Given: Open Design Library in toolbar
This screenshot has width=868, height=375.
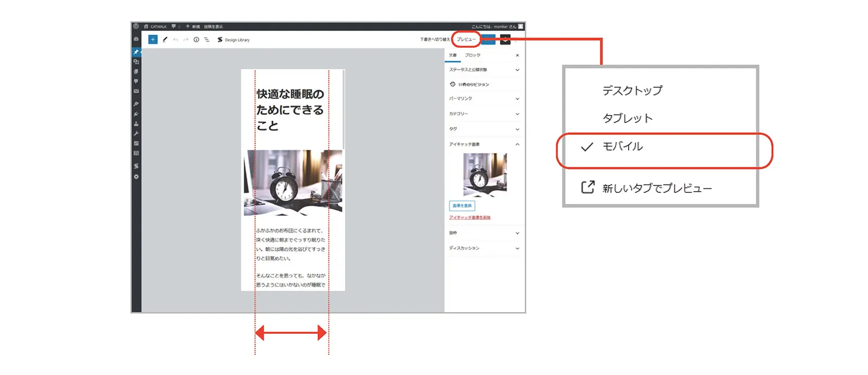Looking at the screenshot, I should tap(234, 40).
